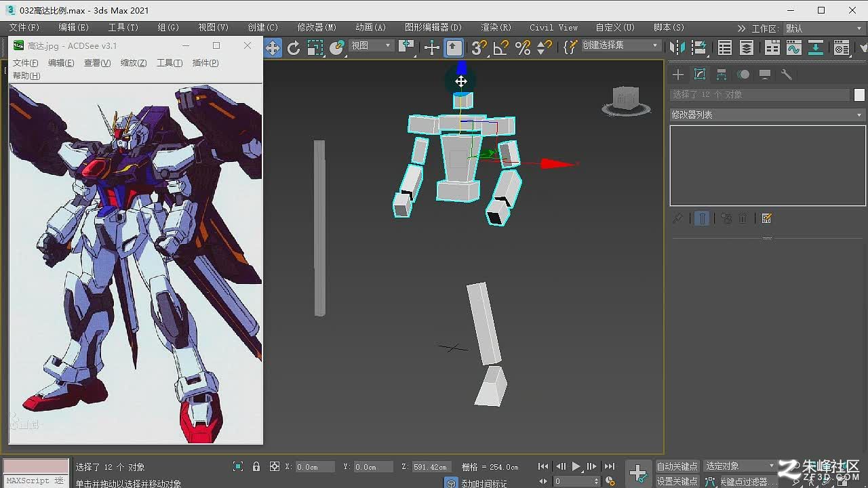Click object color swatch in Modify panel
This screenshot has height=488, width=868.
point(859,95)
